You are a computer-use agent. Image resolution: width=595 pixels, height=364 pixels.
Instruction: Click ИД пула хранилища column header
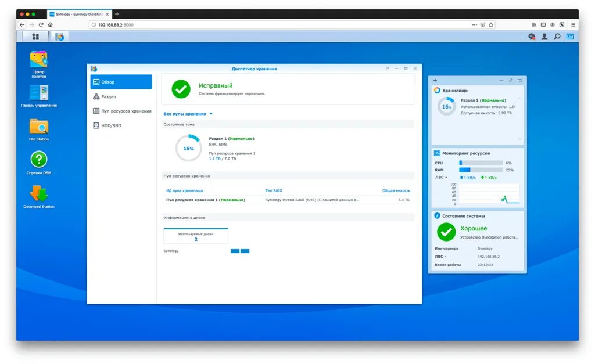click(184, 190)
